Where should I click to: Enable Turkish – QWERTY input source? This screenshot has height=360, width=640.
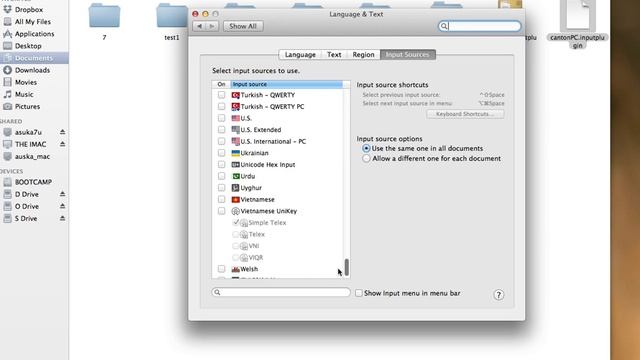(221, 95)
